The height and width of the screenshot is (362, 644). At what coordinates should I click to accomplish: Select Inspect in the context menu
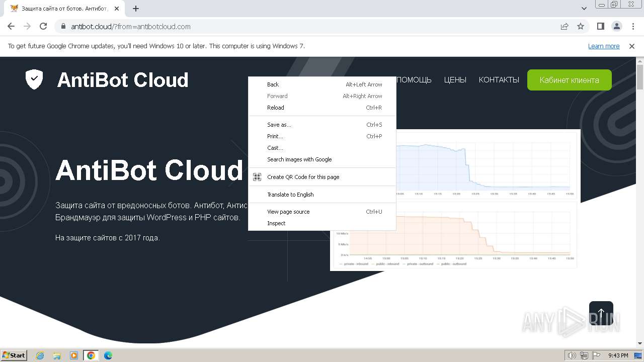point(322,223)
